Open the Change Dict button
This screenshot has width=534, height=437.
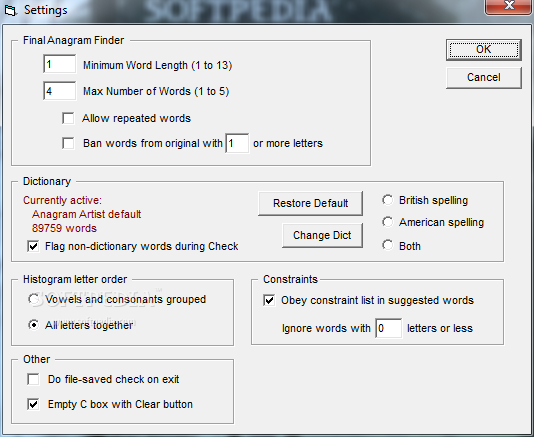click(322, 235)
